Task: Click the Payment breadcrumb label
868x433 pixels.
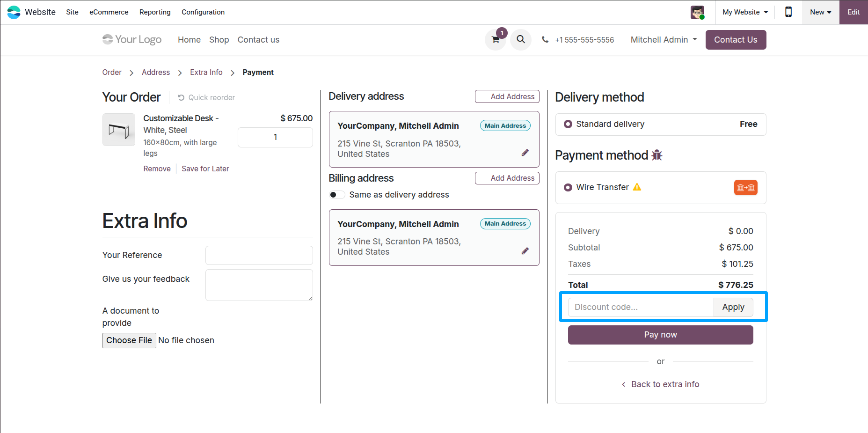Action: tap(258, 72)
